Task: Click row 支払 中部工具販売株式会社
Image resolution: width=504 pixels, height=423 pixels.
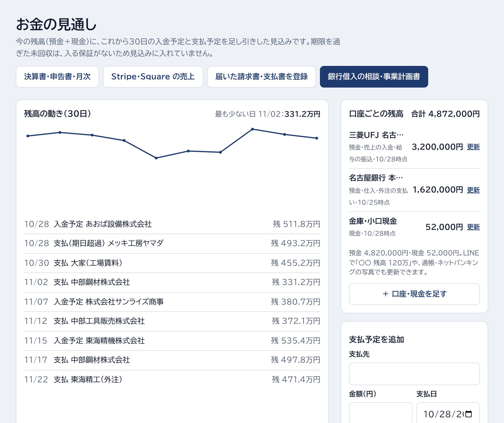Action: point(172,321)
